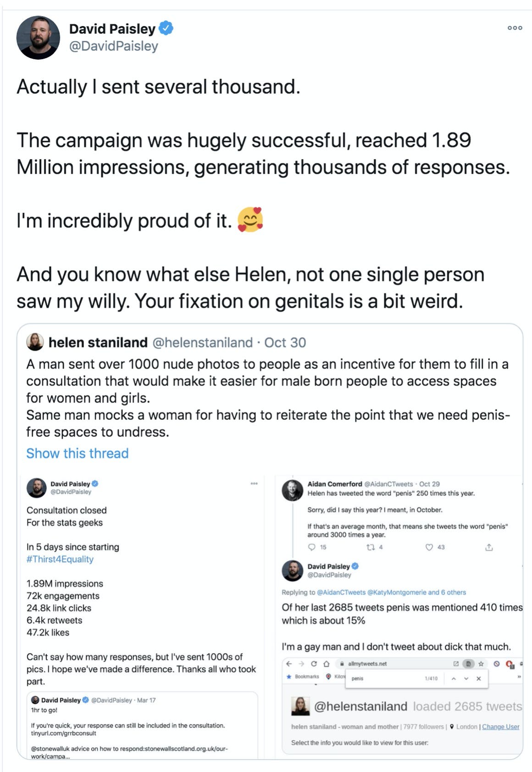Click the browser reload icon

(x=314, y=664)
